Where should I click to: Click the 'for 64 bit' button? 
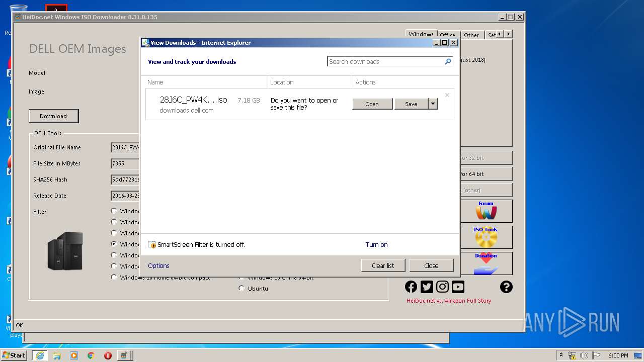tap(485, 174)
